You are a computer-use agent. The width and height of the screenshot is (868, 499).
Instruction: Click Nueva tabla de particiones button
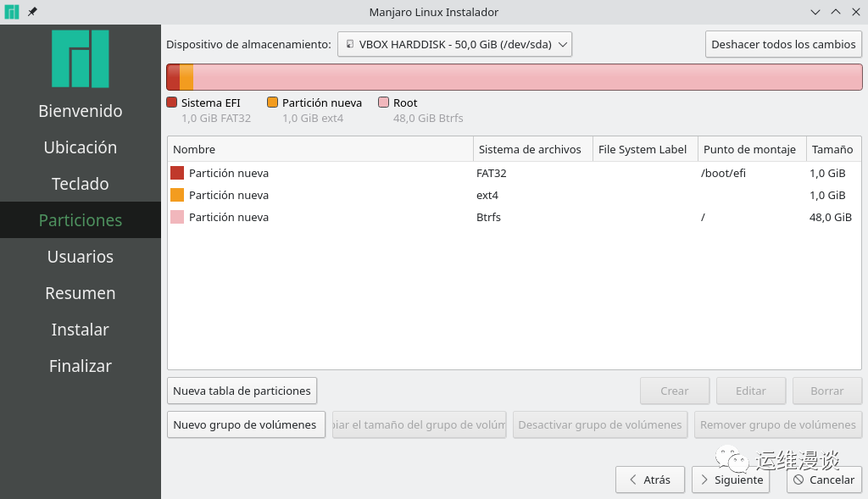tap(242, 391)
